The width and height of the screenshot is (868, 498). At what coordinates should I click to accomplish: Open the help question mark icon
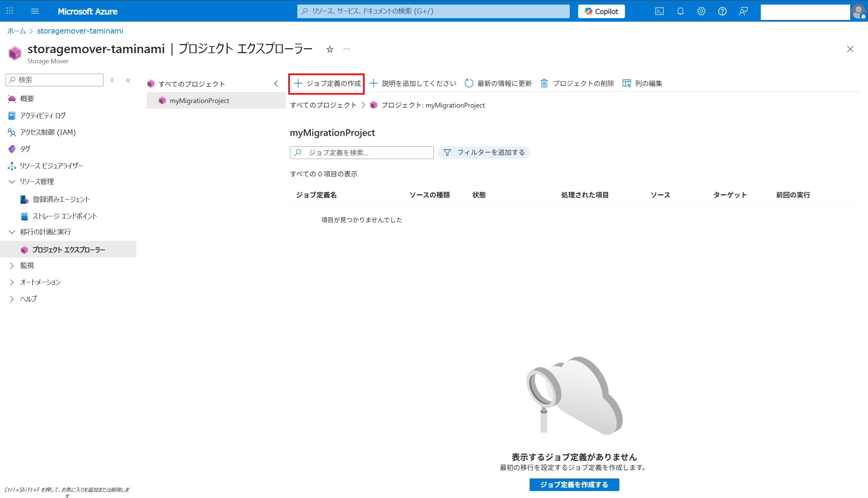(722, 11)
